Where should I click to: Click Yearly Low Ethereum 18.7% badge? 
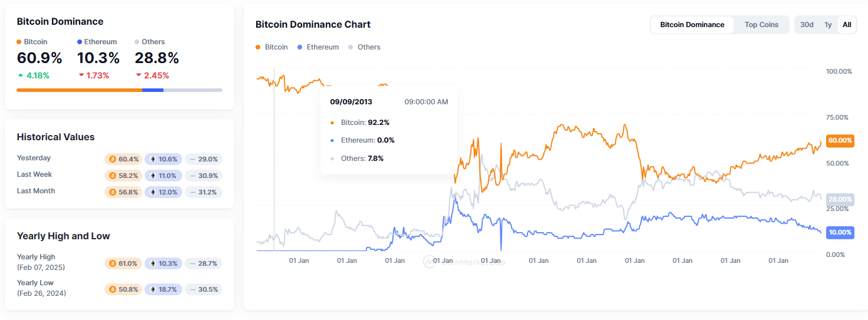pos(163,289)
